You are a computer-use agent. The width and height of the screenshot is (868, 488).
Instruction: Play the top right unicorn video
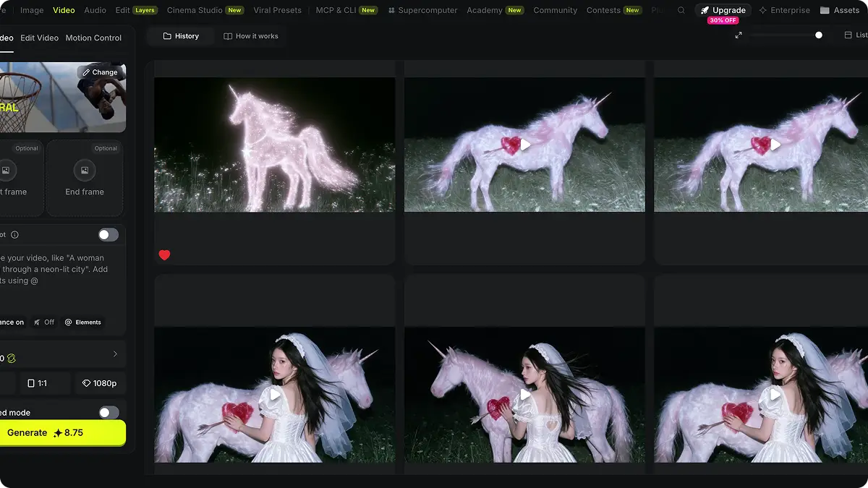(775, 145)
